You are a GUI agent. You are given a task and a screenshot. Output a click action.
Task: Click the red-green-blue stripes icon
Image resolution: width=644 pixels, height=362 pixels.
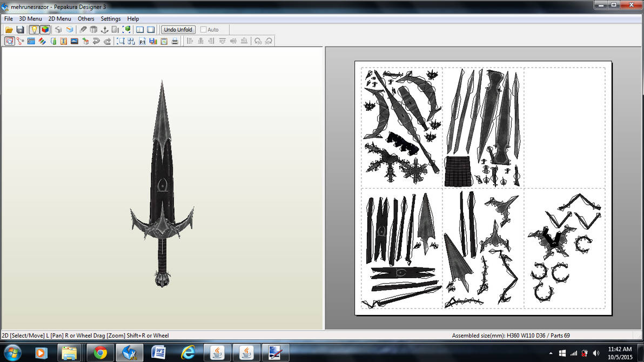42,41
